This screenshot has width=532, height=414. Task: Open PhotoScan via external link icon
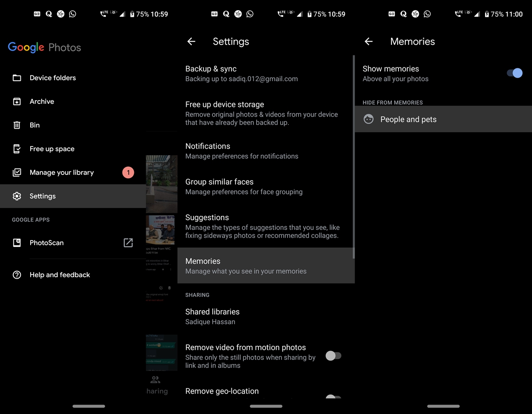[x=128, y=243]
